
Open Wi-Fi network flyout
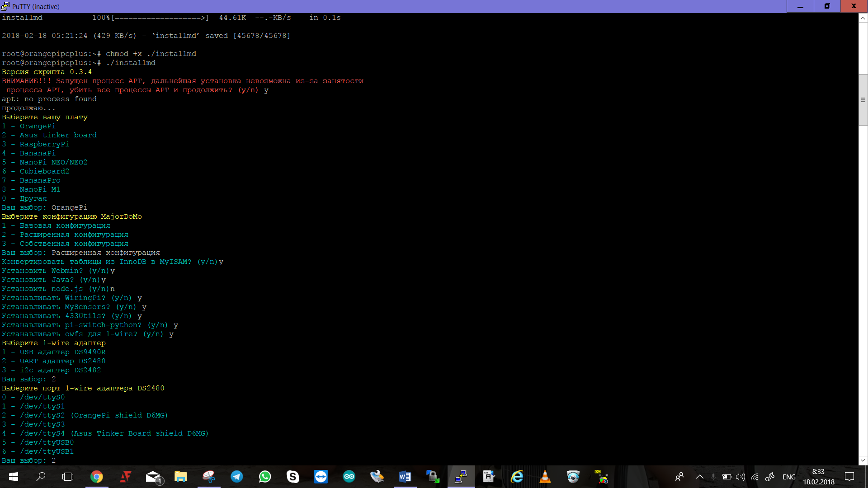[755, 477]
